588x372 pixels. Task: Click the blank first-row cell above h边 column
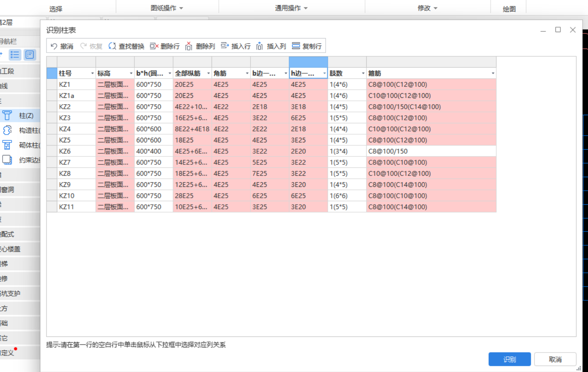[x=308, y=62]
